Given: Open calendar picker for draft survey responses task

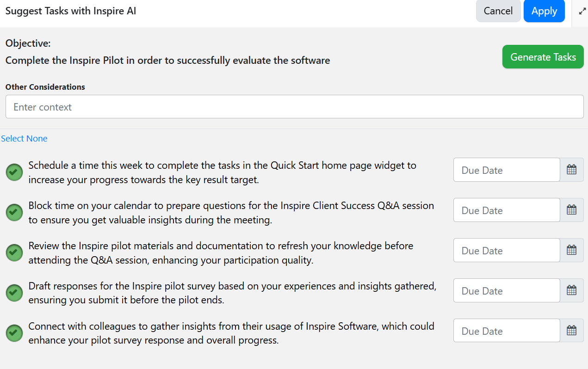Looking at the screenshot, I should coord(572,290).
